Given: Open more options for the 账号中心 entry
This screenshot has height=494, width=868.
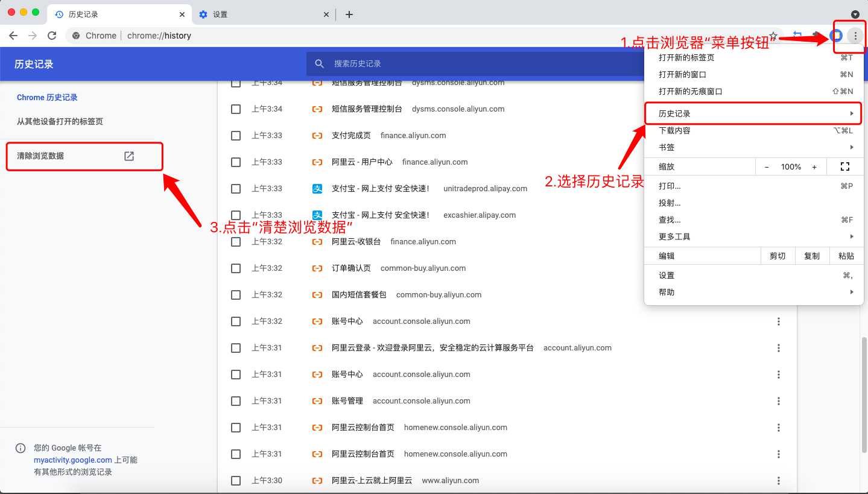Looking at the screenshot, I should [x=778, y=321].
